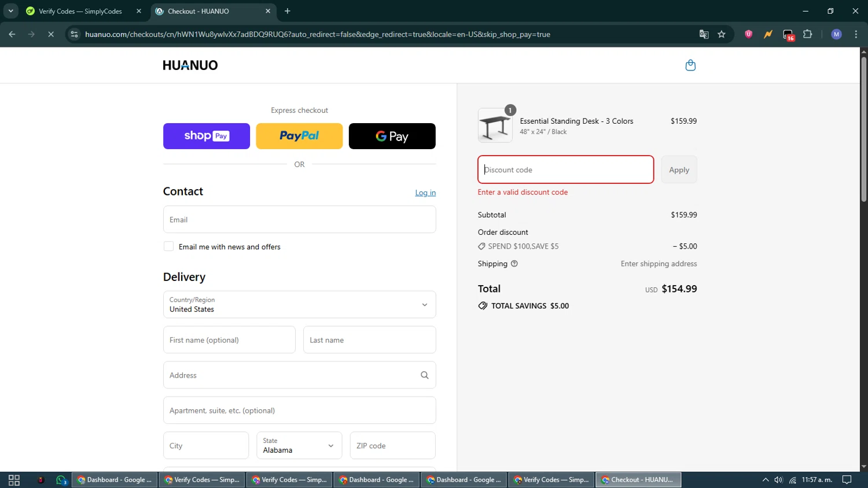Open the red app icon in taskbar
Screen dimensions: 868x488
pyautogui.click(x=41, y=480)
